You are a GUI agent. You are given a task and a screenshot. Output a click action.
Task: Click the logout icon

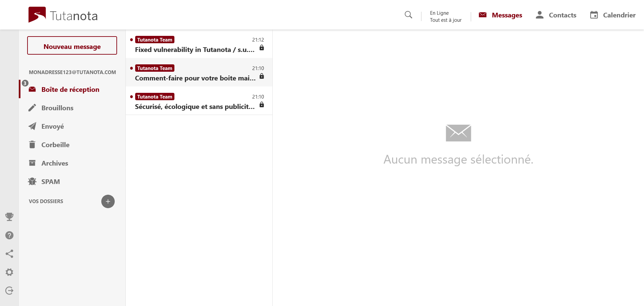(9, 291)
